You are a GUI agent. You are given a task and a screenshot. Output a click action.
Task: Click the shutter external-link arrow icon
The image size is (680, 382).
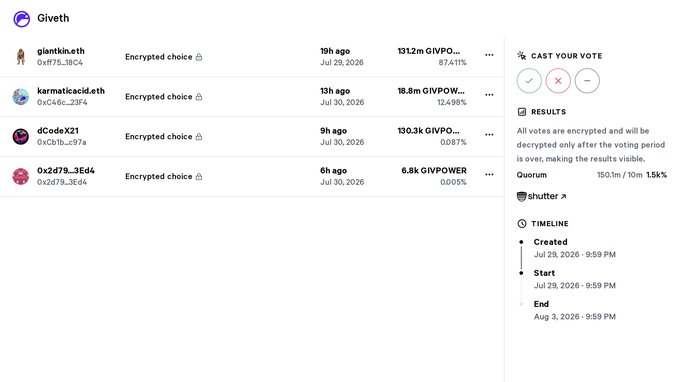click(x=563, y=197)
